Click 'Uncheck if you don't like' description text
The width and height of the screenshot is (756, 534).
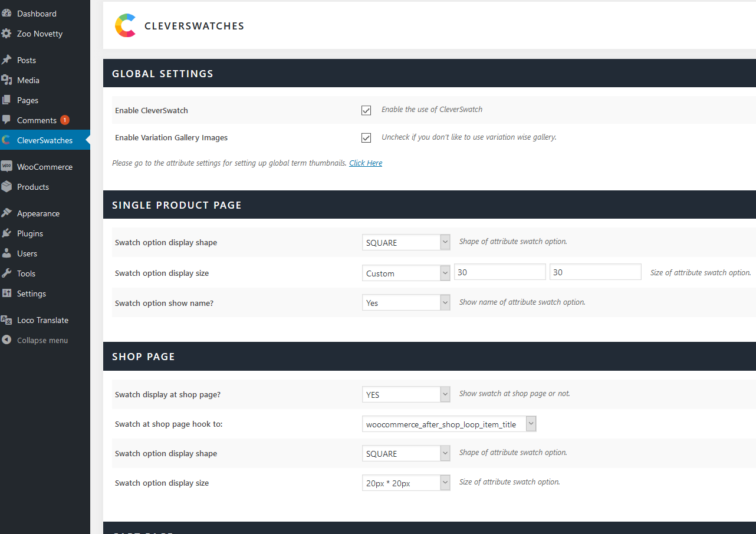(469, 137)
